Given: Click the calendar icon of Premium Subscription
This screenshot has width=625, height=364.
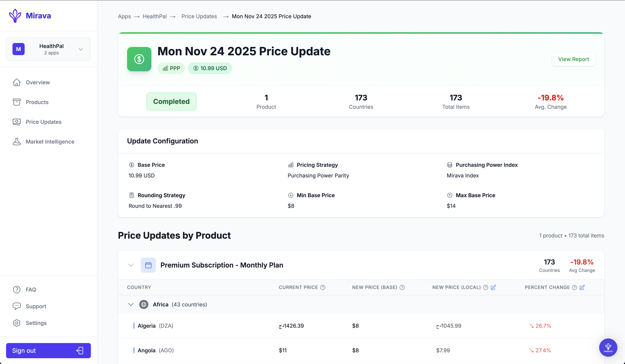Looking at the screenshot, I should [148, 265].
